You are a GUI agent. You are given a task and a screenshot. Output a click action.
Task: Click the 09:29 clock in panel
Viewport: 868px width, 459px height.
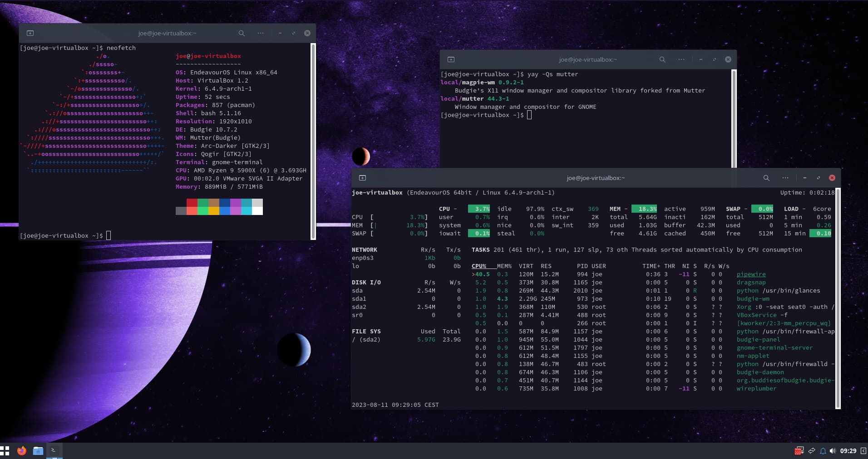tap(848, 451)
